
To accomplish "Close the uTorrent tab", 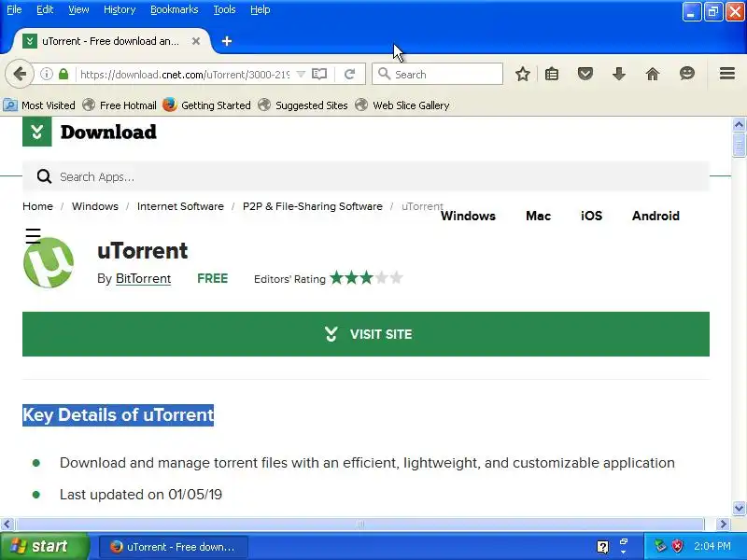I will tap(196, 41).
